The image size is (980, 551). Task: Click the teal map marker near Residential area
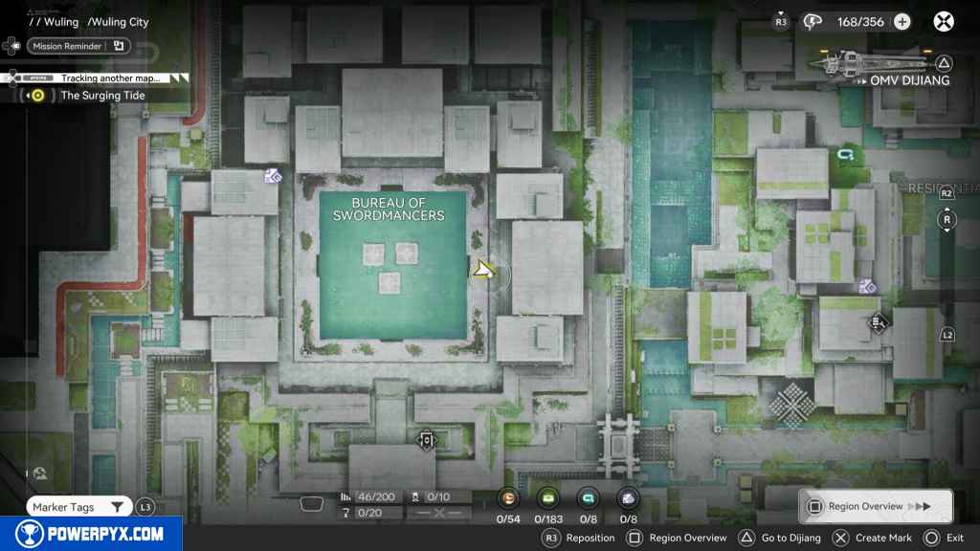[x=844, y=153]
